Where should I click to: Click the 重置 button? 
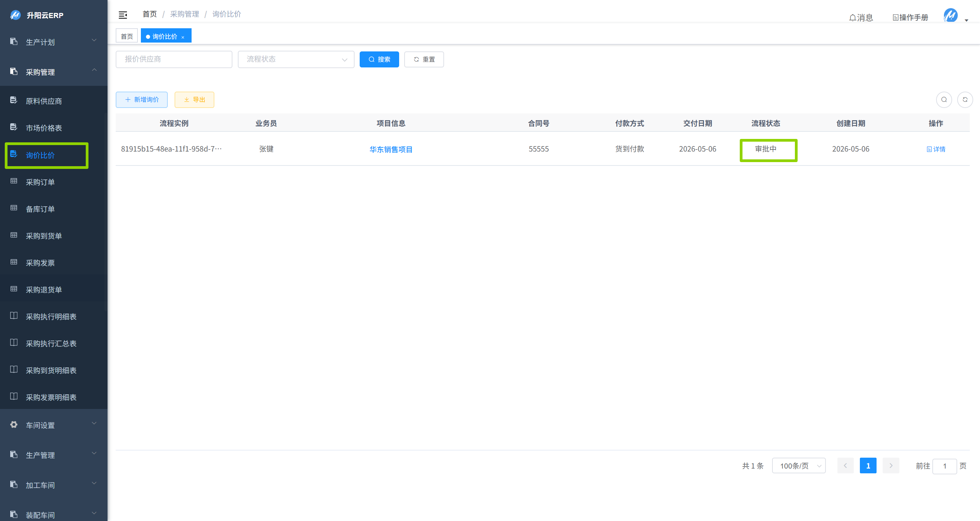[x=424, y=59]
